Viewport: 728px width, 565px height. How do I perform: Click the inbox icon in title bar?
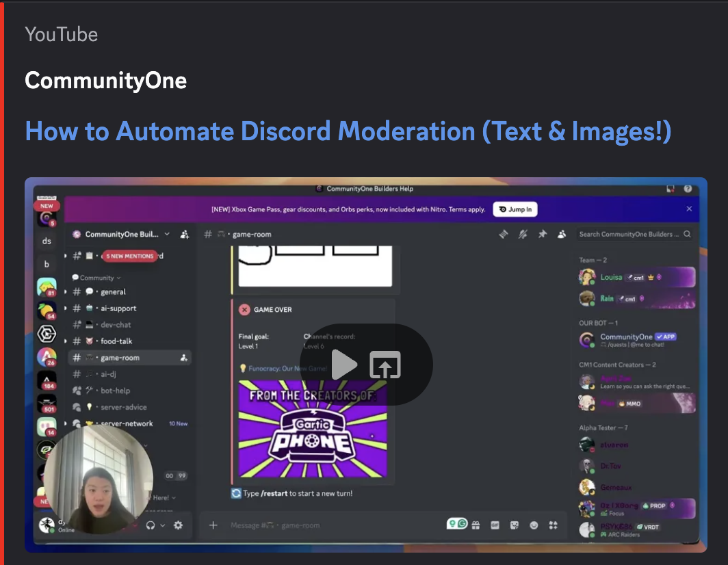670,189
